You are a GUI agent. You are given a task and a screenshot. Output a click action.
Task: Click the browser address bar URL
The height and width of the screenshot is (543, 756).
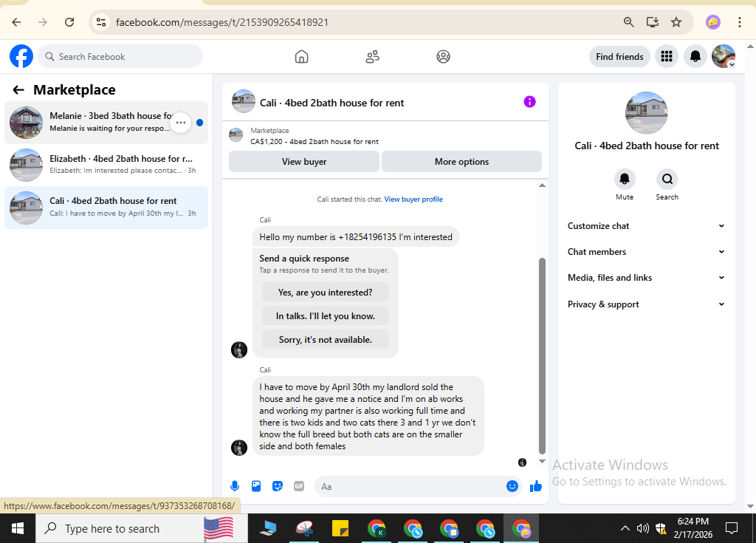[222, 22]
